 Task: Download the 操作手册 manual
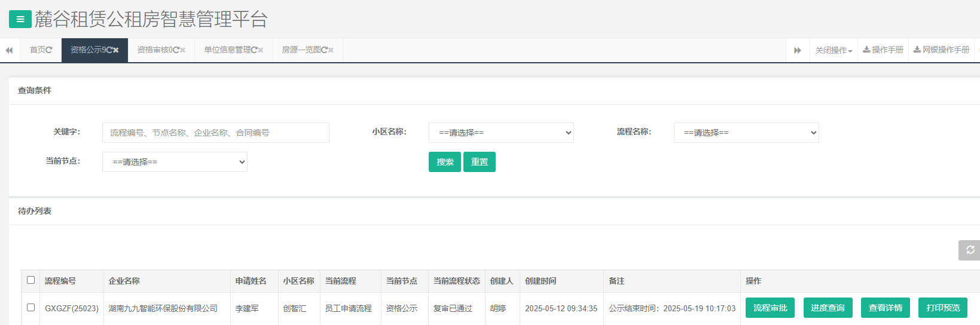(x=883, y=50)
